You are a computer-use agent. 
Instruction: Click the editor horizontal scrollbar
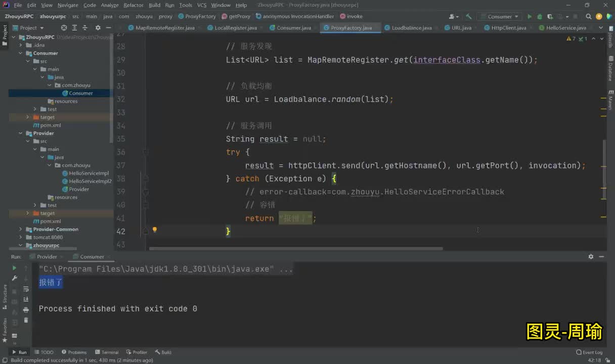tap(296, 248)
